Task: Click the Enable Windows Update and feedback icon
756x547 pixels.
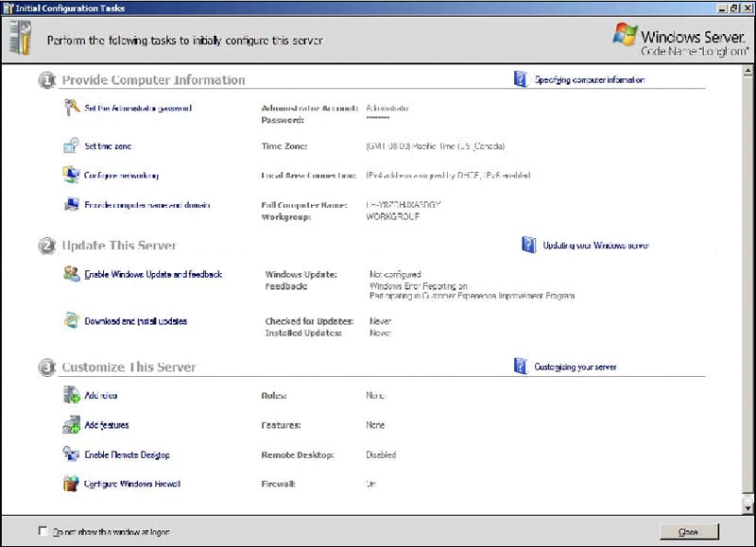Action: 72,274
